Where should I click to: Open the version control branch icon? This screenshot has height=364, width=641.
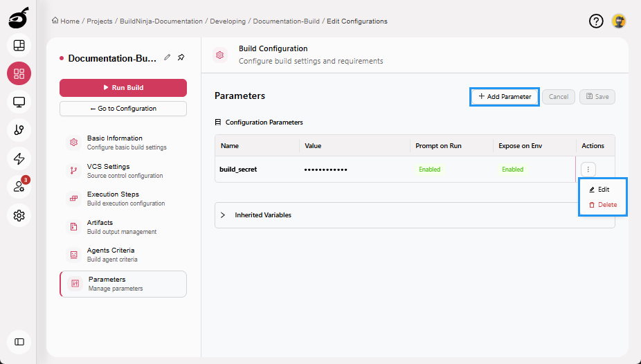(x=19, y=130)
